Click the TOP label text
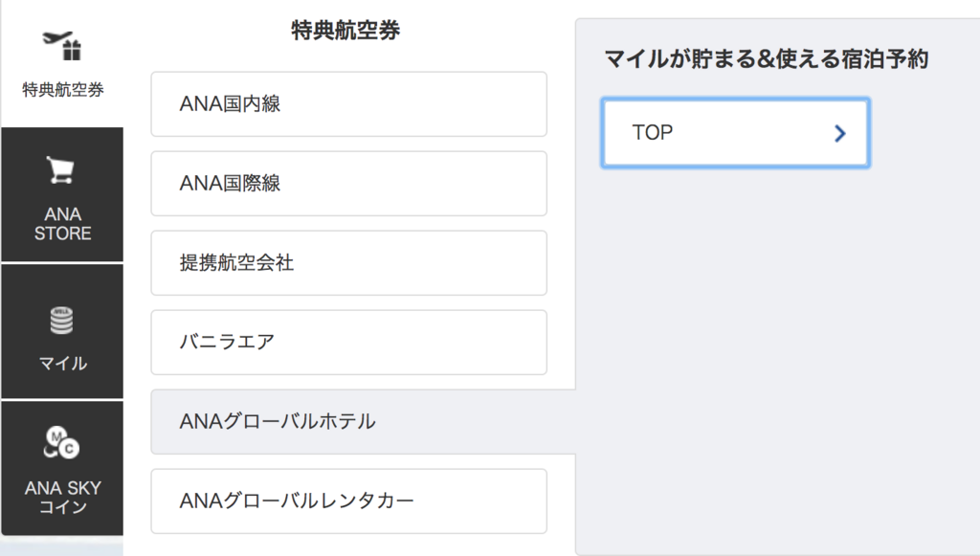 (653, 132)
